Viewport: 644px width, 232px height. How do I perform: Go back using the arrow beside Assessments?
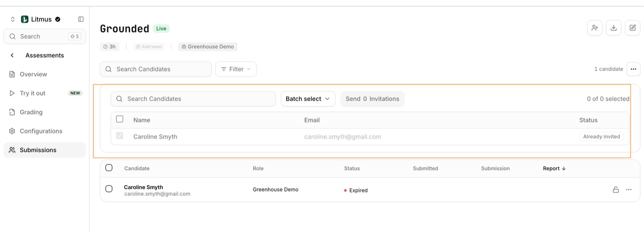coord(12,55)
